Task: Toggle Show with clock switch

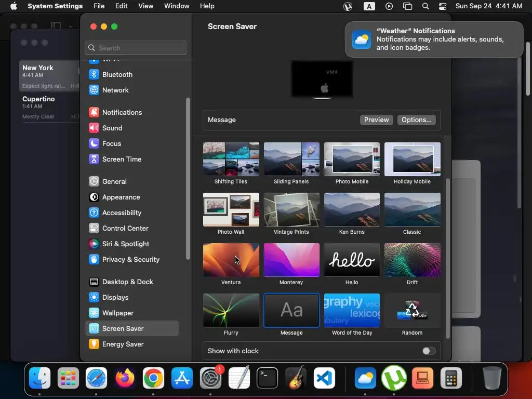Action: click(x=429, y=351)
